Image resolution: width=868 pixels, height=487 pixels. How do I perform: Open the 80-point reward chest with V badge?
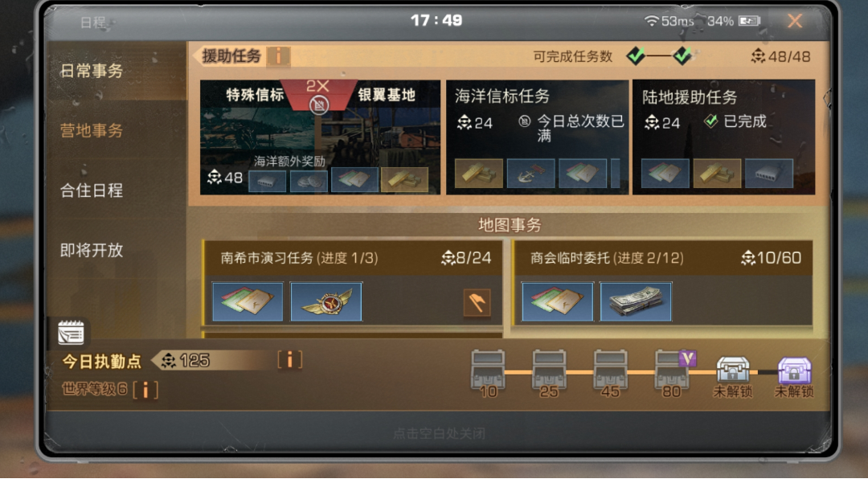672,374
